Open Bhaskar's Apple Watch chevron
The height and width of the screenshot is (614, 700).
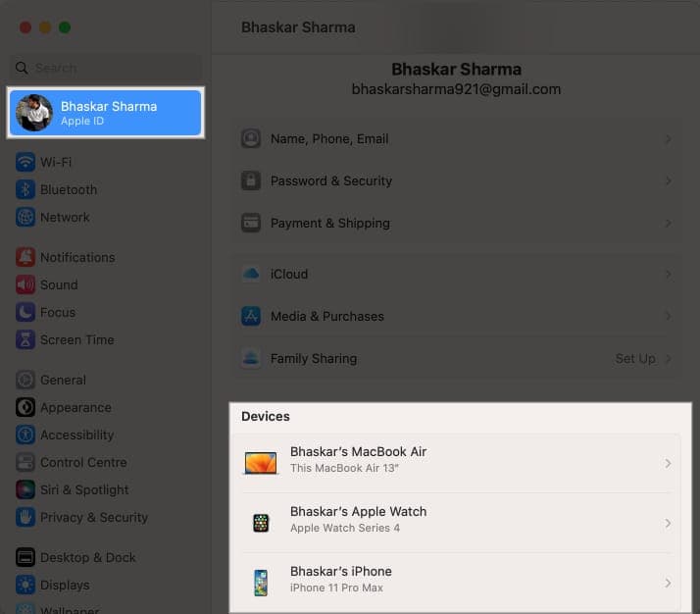click(668, 523)
